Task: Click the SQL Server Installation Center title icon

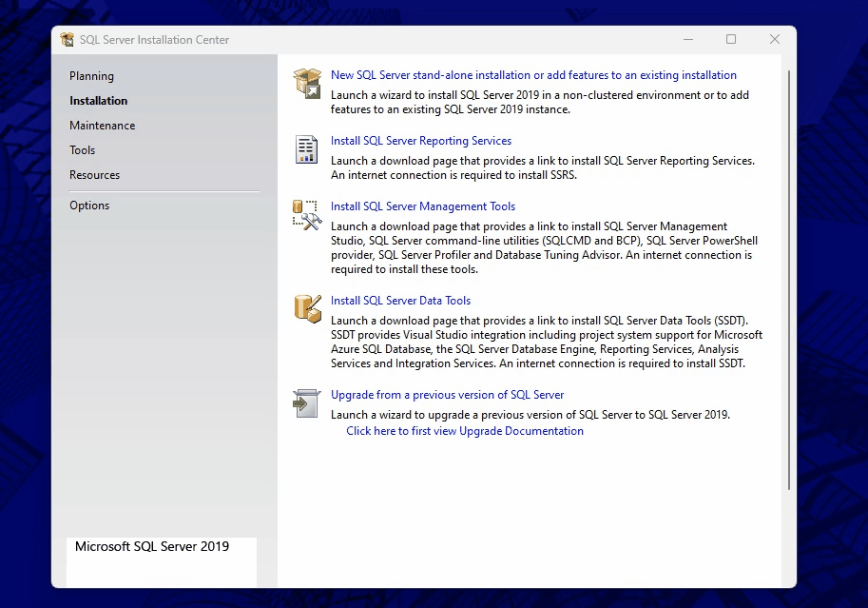Action: tap(68, 40)
